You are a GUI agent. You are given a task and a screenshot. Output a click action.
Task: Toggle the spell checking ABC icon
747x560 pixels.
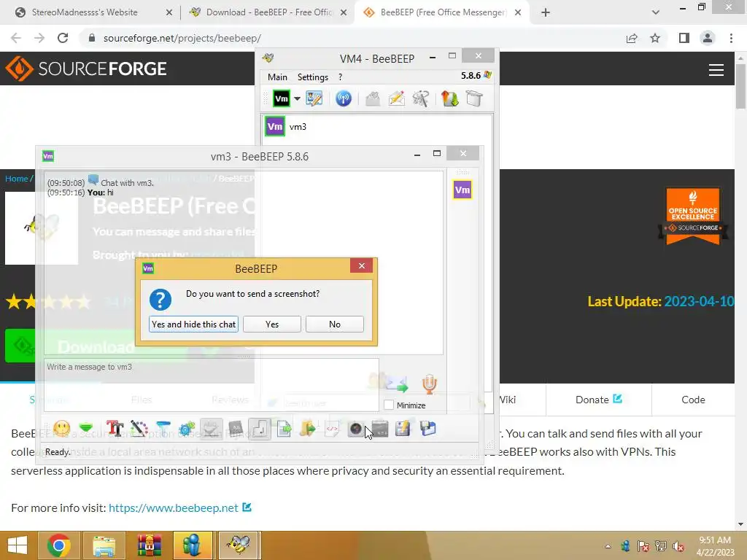(211, 429)
